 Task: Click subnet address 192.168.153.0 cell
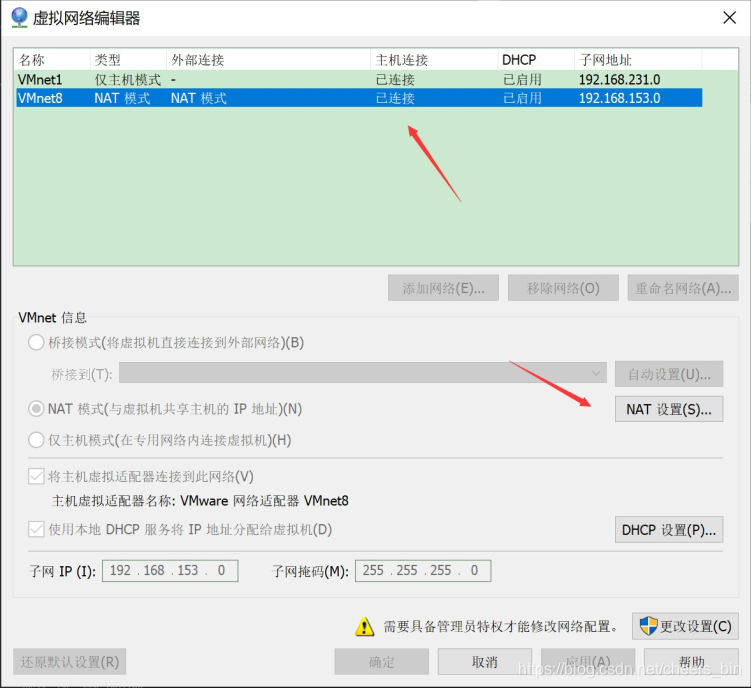(x=619, y=98)
